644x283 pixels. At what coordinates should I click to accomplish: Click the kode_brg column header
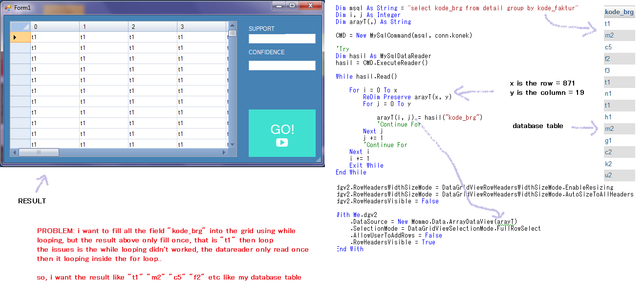click(619, 12)
